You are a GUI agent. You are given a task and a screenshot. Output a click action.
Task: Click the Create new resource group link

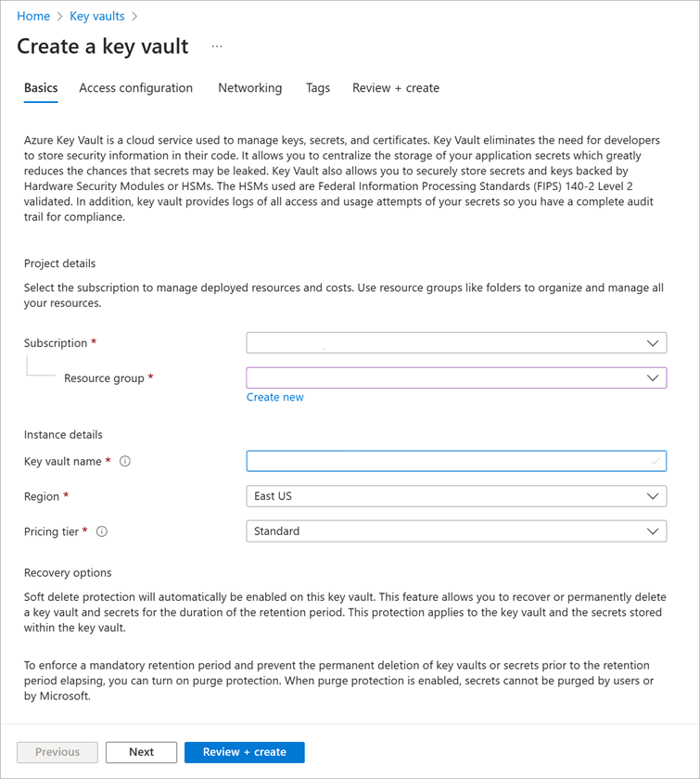pyautogui.click(x=274, y=398)
